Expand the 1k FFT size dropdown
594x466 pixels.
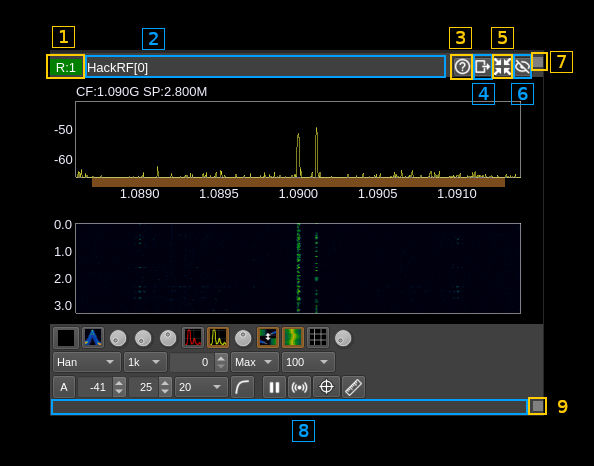(x=145, y=362)
